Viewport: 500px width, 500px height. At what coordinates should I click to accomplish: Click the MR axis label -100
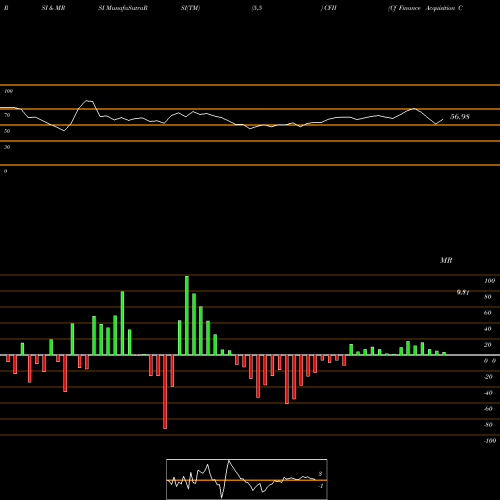(x=490, y=441)
